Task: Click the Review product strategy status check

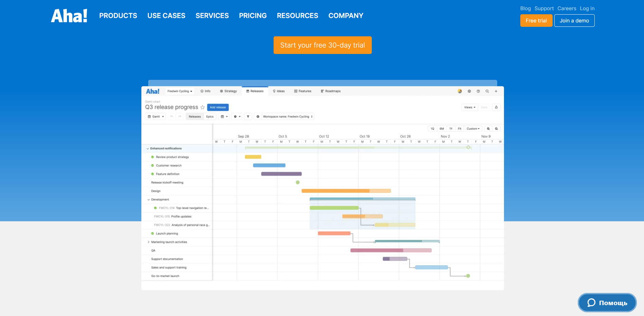Action: 153,157
